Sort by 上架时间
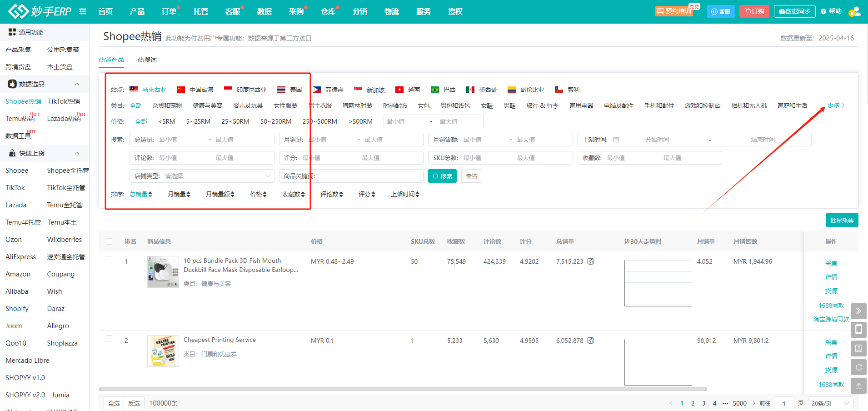 click(405, 194)
